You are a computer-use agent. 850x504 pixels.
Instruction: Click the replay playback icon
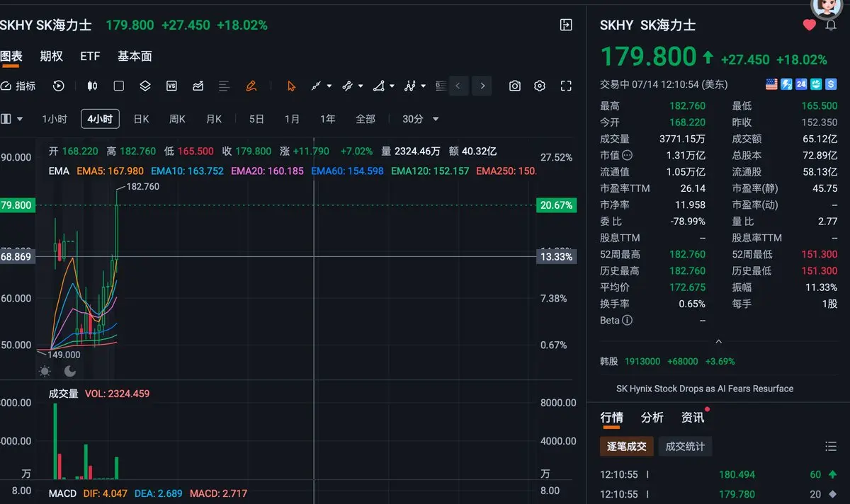coord(59,86)
